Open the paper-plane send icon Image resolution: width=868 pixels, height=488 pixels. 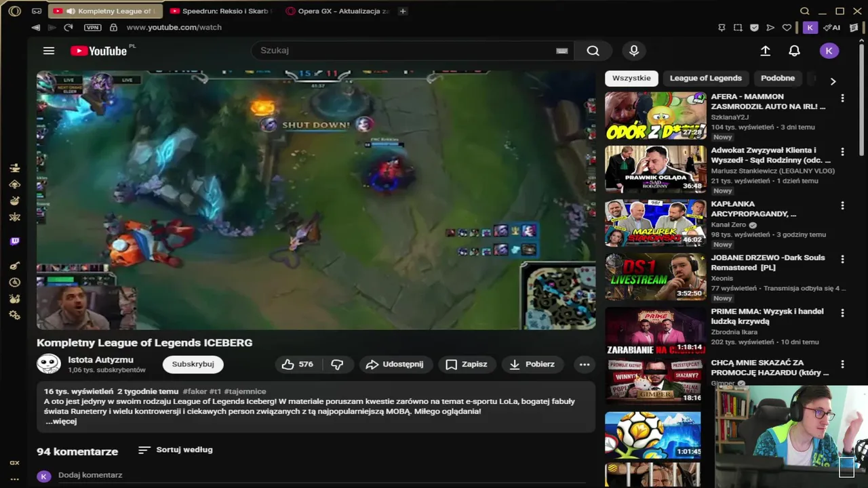(770, 28)
